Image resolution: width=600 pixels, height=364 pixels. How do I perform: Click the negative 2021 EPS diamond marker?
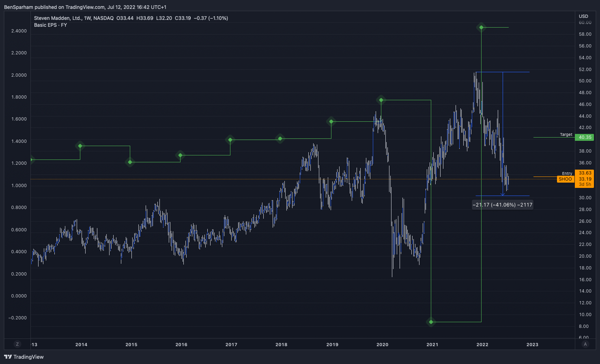click(431, 322)
